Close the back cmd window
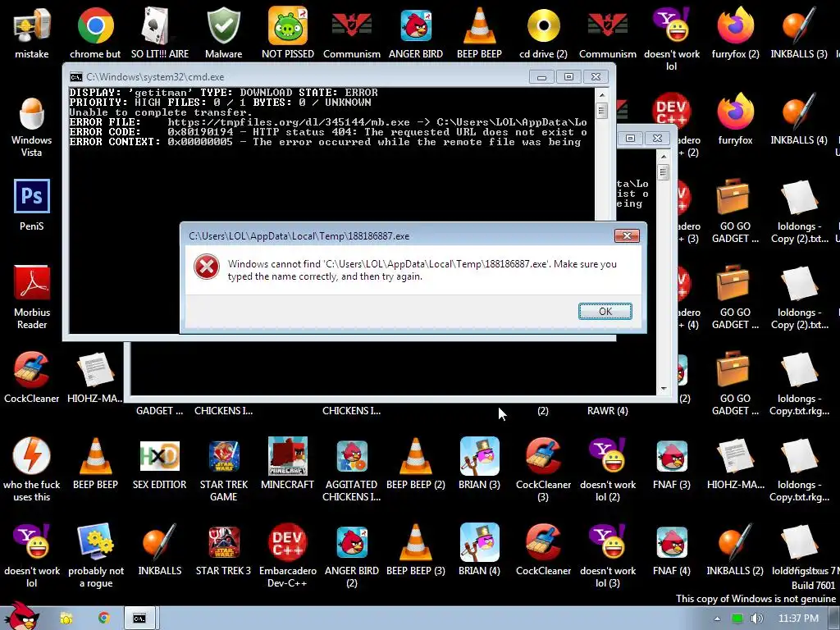The image size is (840, 630). tap(657, 138)
